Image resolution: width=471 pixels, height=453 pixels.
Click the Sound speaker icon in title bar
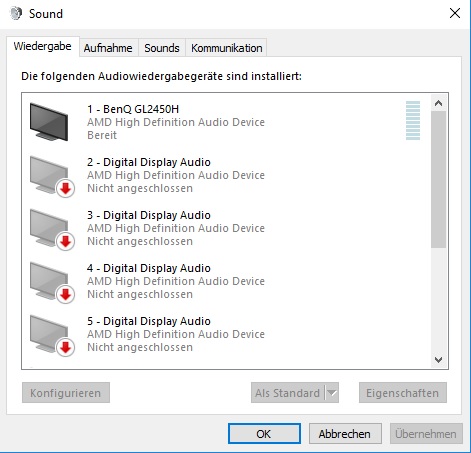pyautogui.click(x=16, y=13)
